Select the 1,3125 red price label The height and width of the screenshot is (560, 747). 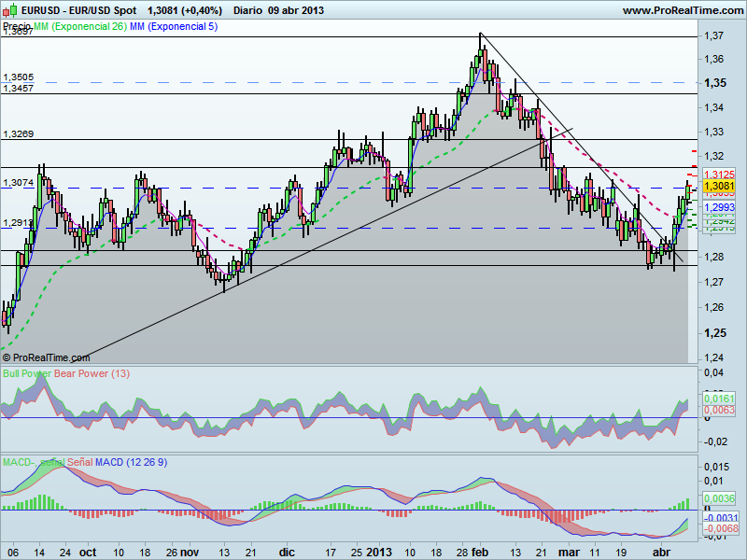point(719,174)
